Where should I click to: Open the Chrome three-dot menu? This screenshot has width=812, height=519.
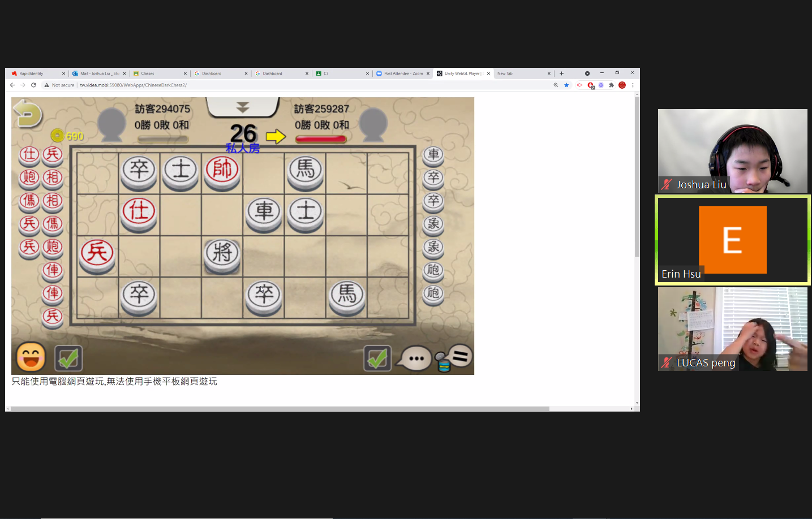click(x=633, y=85)
